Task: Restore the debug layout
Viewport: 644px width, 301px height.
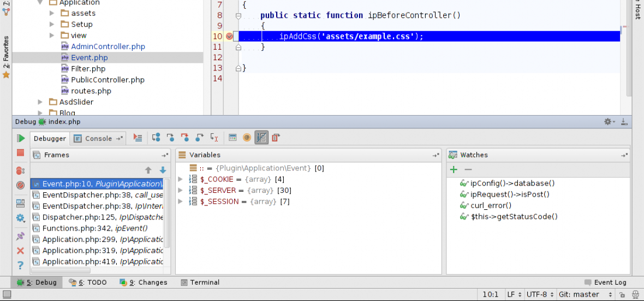Action: tap(20, 204)
